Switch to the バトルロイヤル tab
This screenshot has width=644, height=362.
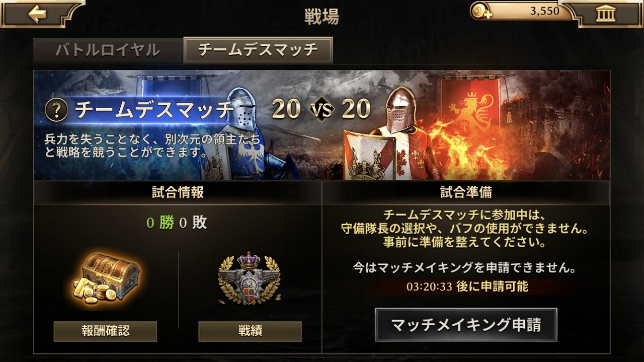107,50
